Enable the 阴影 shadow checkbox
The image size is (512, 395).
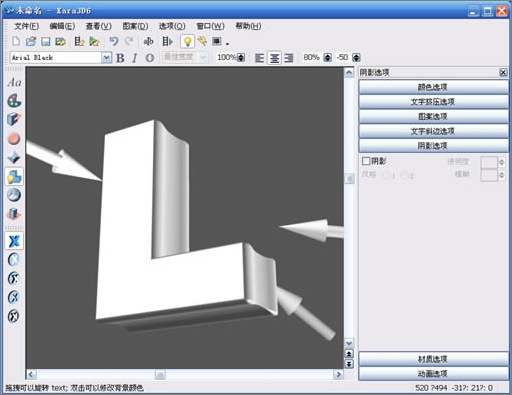[x=366, y=161]
